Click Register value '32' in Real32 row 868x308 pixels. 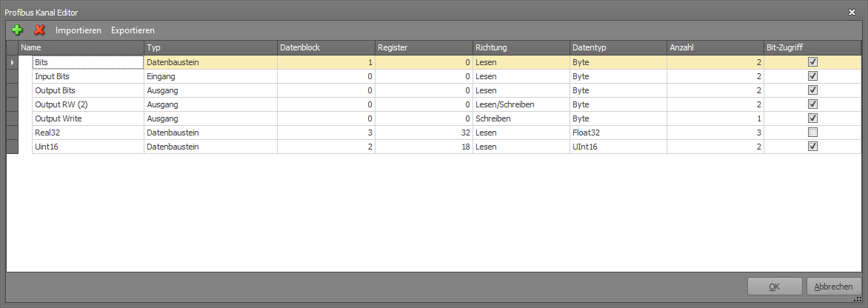point(424,132)
